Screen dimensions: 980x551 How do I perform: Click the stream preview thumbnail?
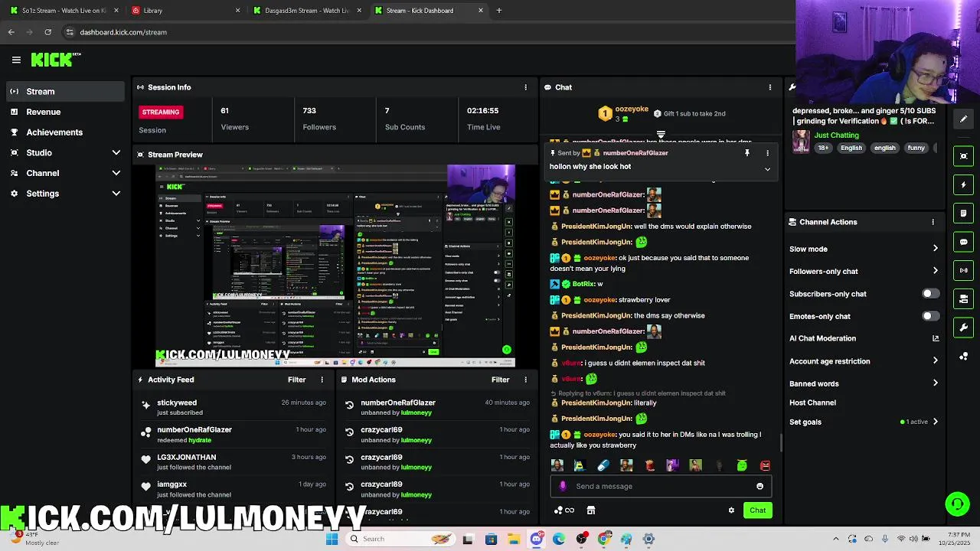[x=335, y=266]
